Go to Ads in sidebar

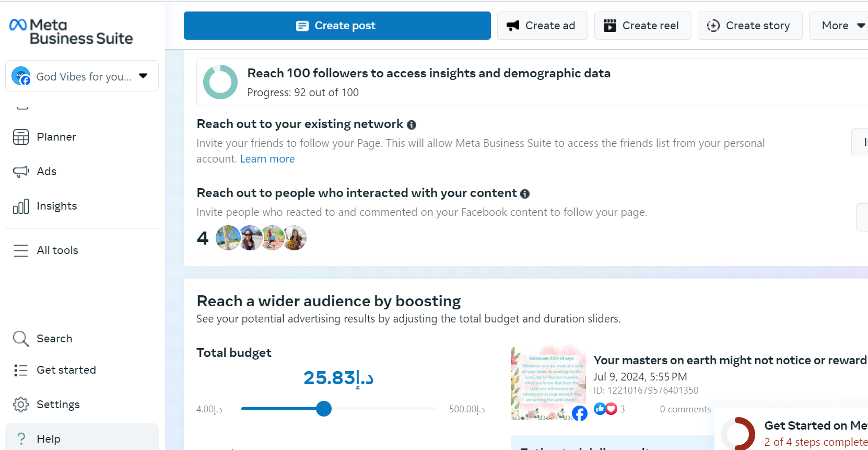[x=82, y=171]
